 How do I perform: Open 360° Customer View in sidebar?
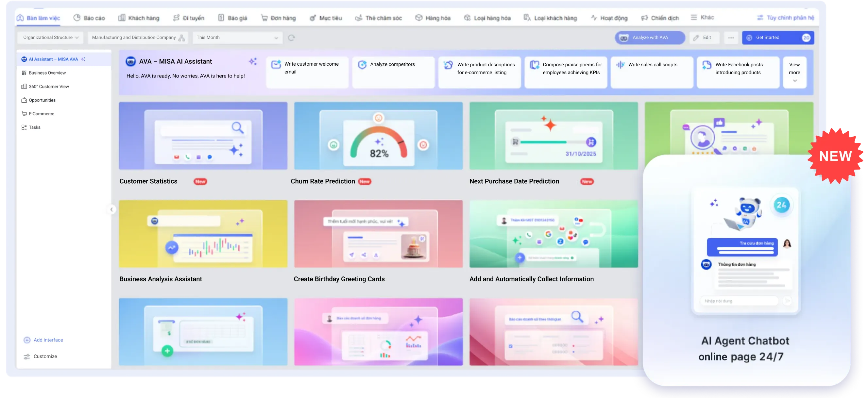pyautogui.click(x=48, y=87)
